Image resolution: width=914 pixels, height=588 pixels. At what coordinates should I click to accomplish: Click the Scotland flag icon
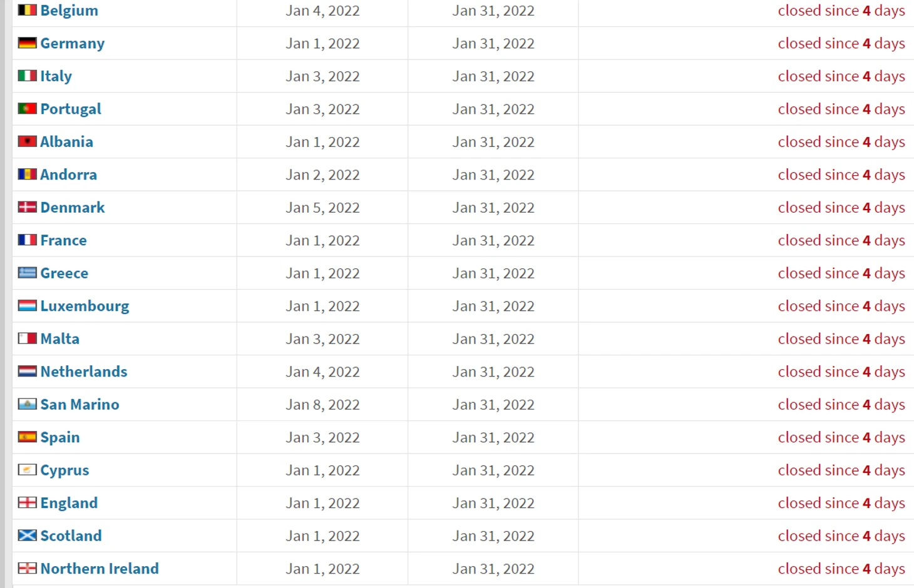pyautogui.click(x=28, y=535)
